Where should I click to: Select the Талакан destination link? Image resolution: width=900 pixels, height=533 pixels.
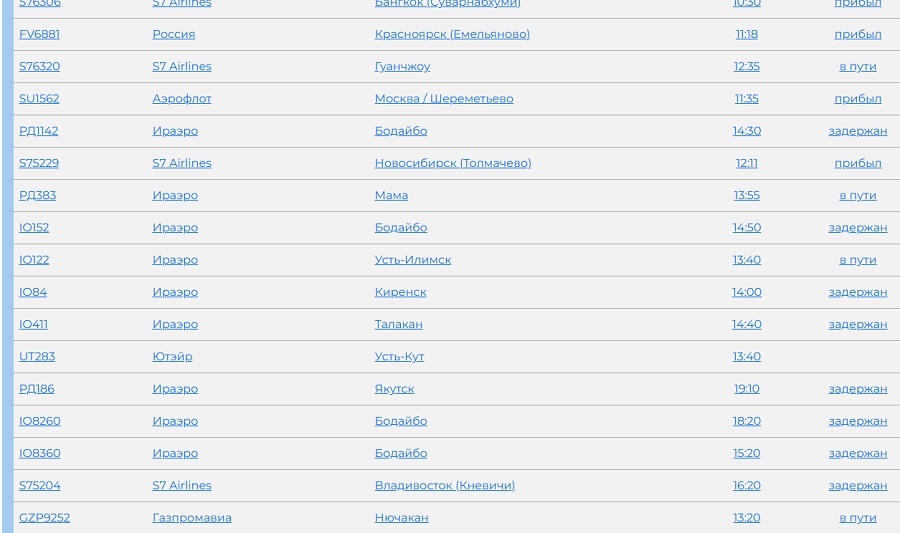click(398, 324)
